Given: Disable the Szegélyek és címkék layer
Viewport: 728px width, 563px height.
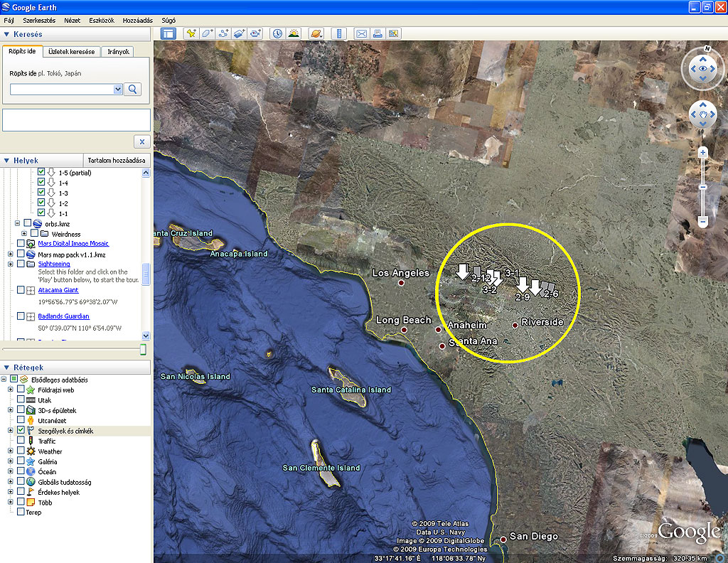Looking at the screenshot, I should pyautogui.click(x=21, y=430).
